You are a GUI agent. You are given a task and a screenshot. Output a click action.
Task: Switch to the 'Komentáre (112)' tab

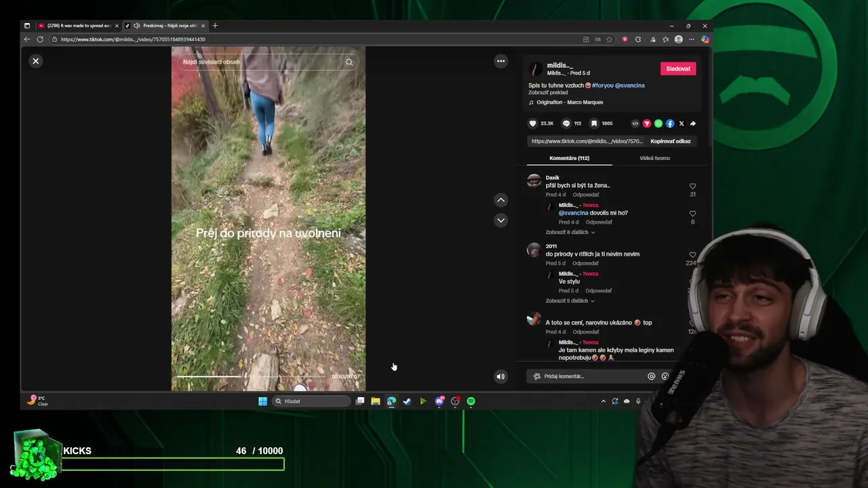pyautogui.click(x=570, y=158)
